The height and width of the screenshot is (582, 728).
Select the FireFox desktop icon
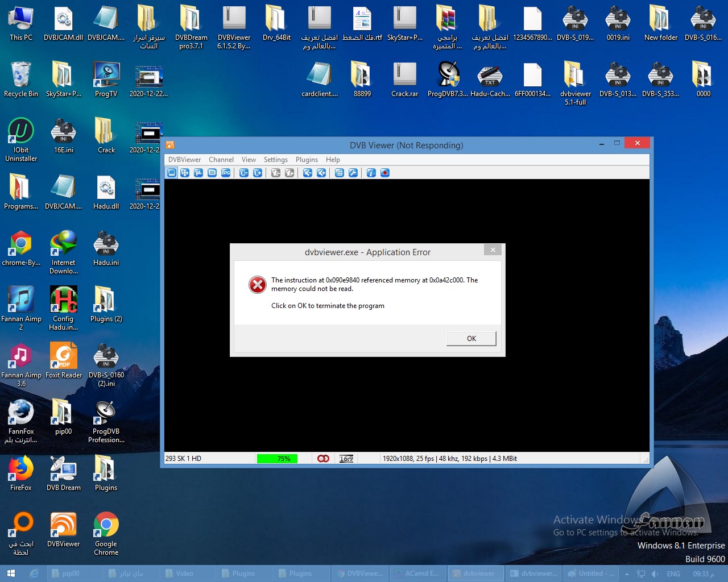[x=21, y=473]
